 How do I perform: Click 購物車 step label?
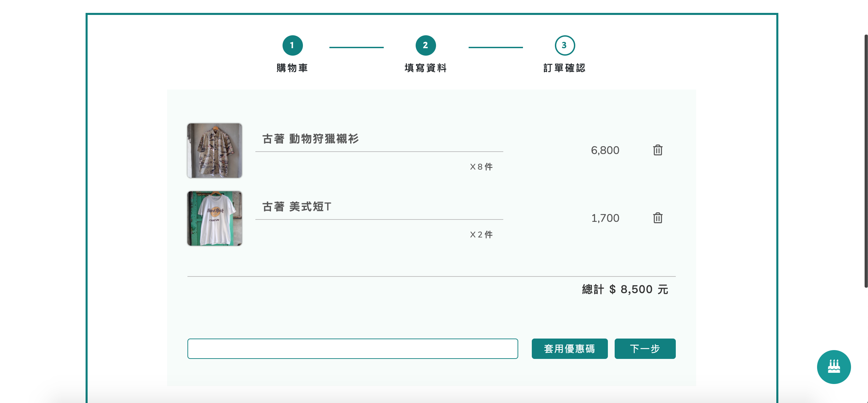292,68
